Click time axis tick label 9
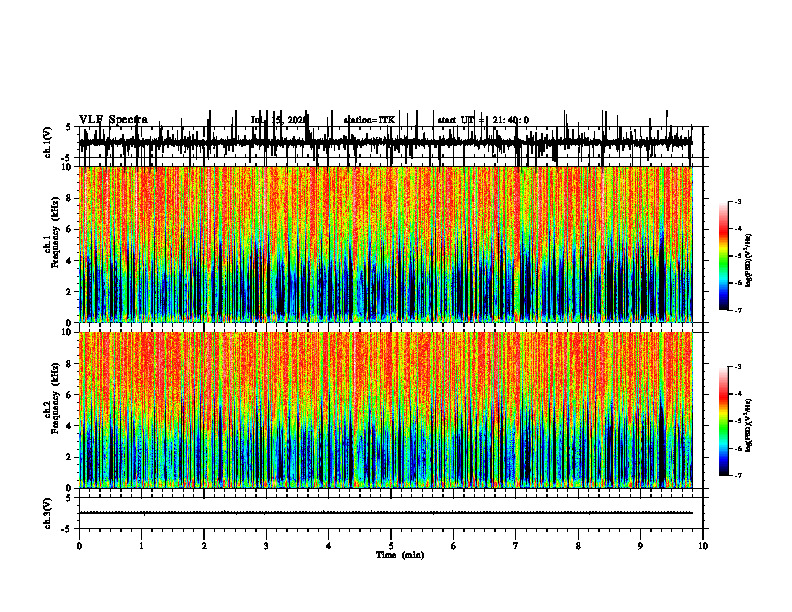792x612 pixels. click(640, 546)
